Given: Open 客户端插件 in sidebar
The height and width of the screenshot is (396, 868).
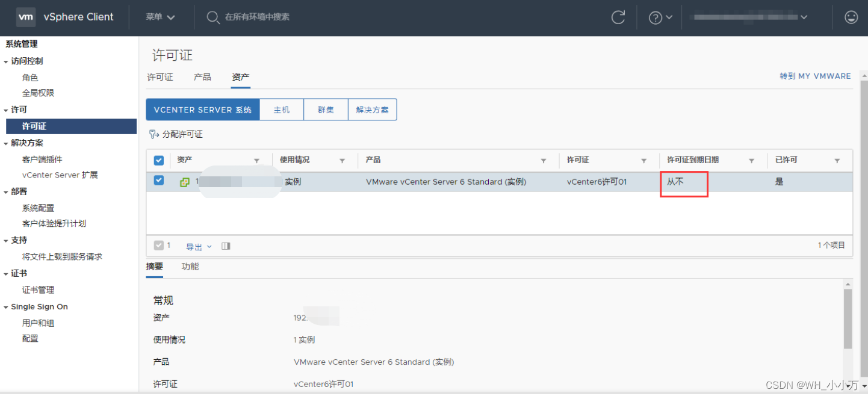Looking at the screenshot, I should coord(42,159).
